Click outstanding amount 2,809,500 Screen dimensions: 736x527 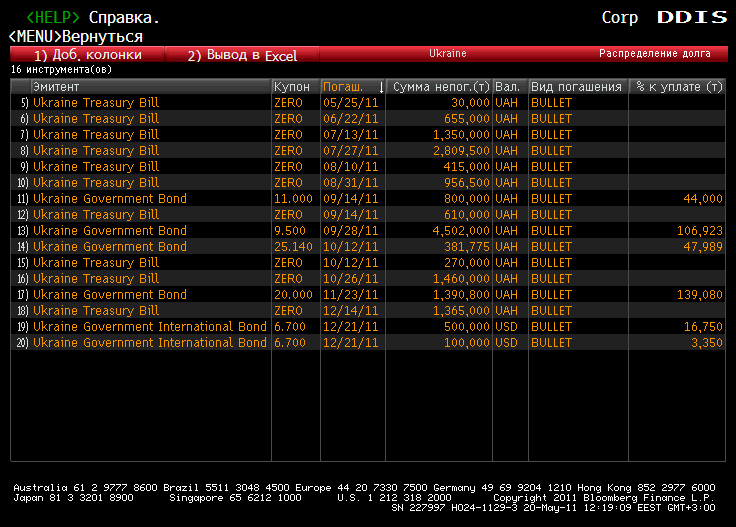click(x=461, y=151)
